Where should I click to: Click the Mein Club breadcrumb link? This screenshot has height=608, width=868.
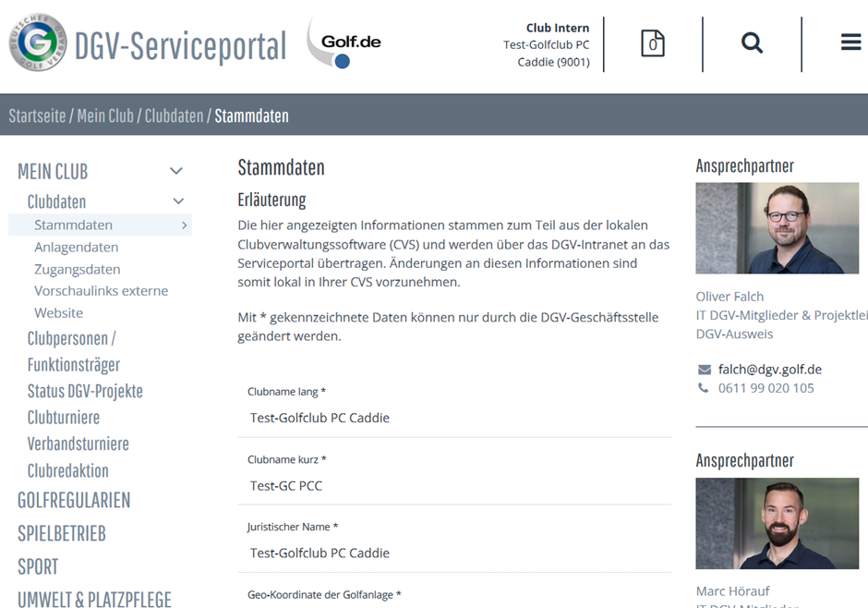click(x=105, y=116)
